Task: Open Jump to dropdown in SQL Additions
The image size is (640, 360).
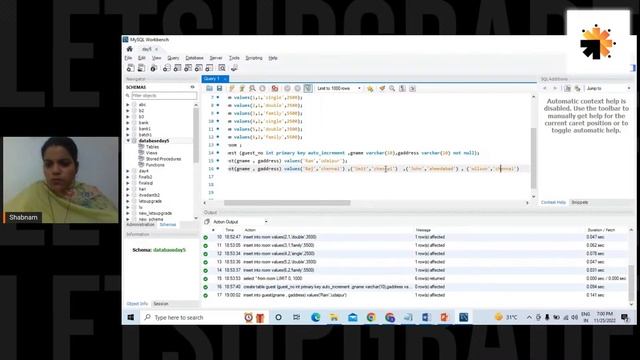Action: coord(609,89)
